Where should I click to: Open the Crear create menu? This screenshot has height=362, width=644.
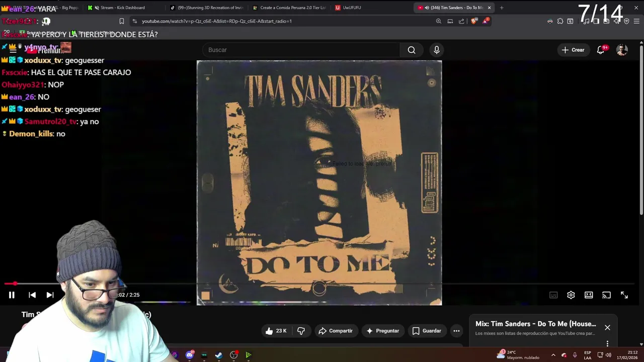click(x=573, y=50)
